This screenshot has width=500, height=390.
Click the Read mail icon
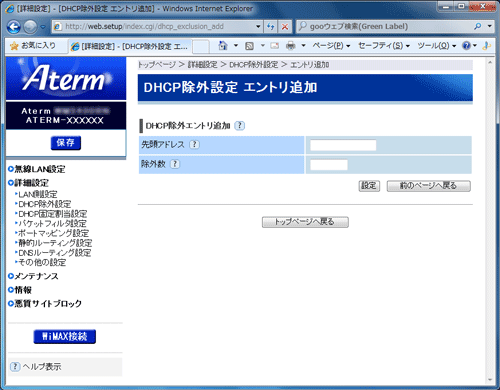pyautogui.click(x=275, y=46)
